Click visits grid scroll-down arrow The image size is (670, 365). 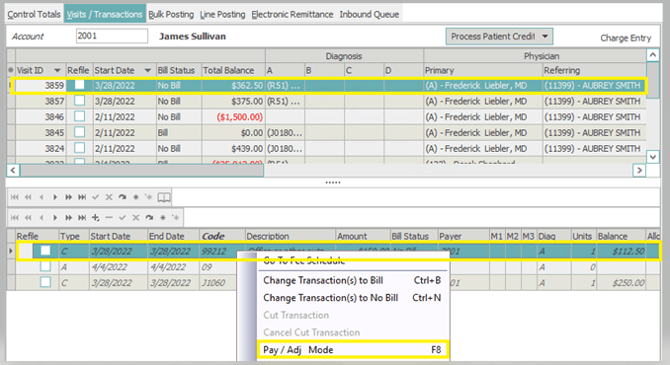(x=652, y=156)
